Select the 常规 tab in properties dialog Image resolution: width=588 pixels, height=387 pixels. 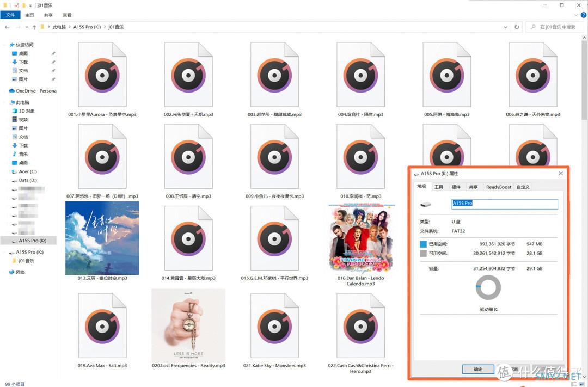click(421, 186)
